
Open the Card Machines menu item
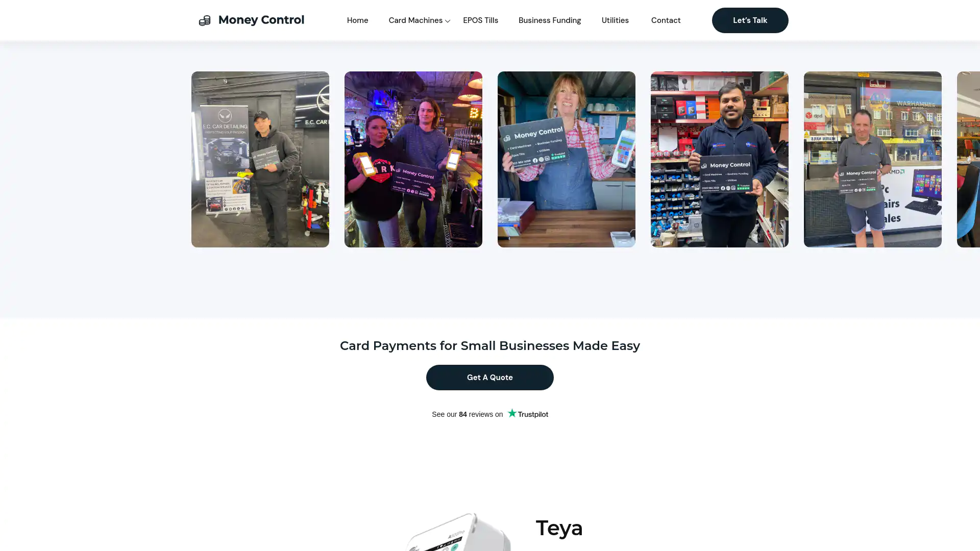[x=415, y=20]
